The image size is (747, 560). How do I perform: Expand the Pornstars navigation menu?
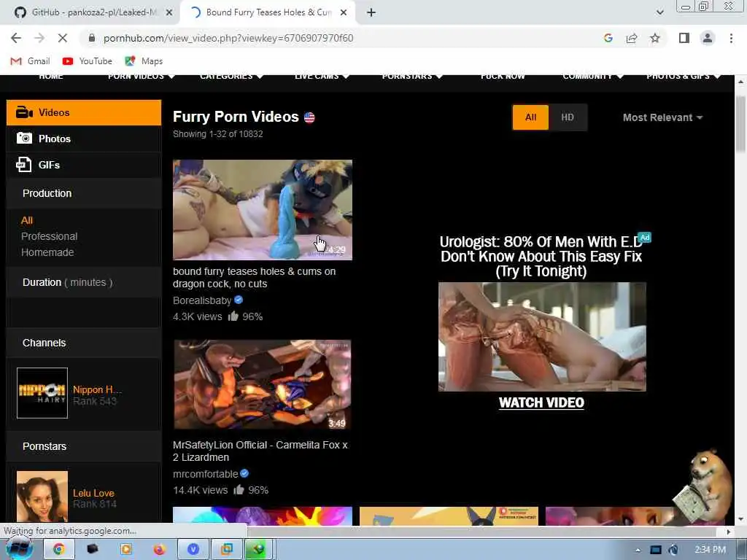(412, 76)
